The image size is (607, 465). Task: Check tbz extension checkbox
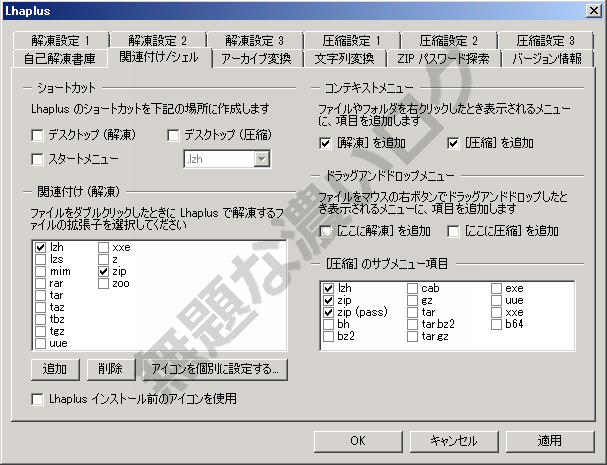pyautogui.click(x=41, y=319)
